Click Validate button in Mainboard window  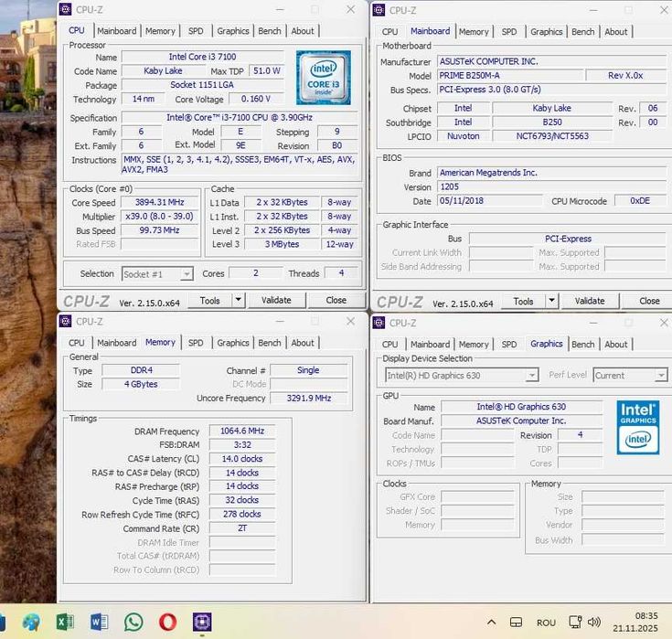(x=590, y=302)
